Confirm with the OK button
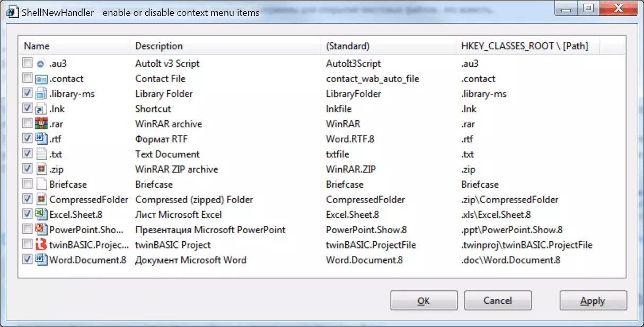Image resolution: width=644 pixels, height=327 pixels. coord(424,301)
